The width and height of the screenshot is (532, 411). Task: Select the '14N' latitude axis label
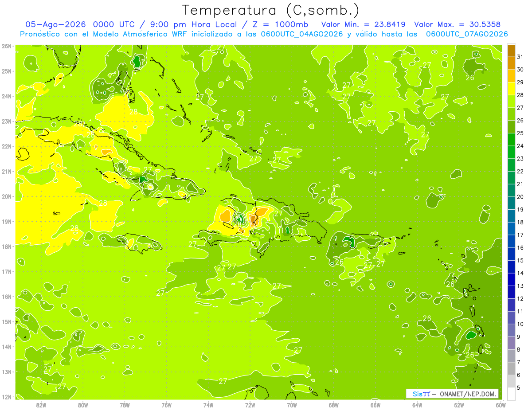(6, 347)
